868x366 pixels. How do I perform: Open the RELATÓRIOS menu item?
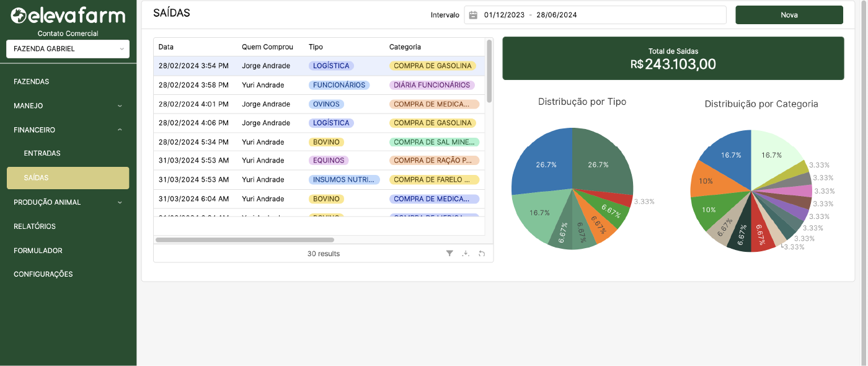pos(35,226)
